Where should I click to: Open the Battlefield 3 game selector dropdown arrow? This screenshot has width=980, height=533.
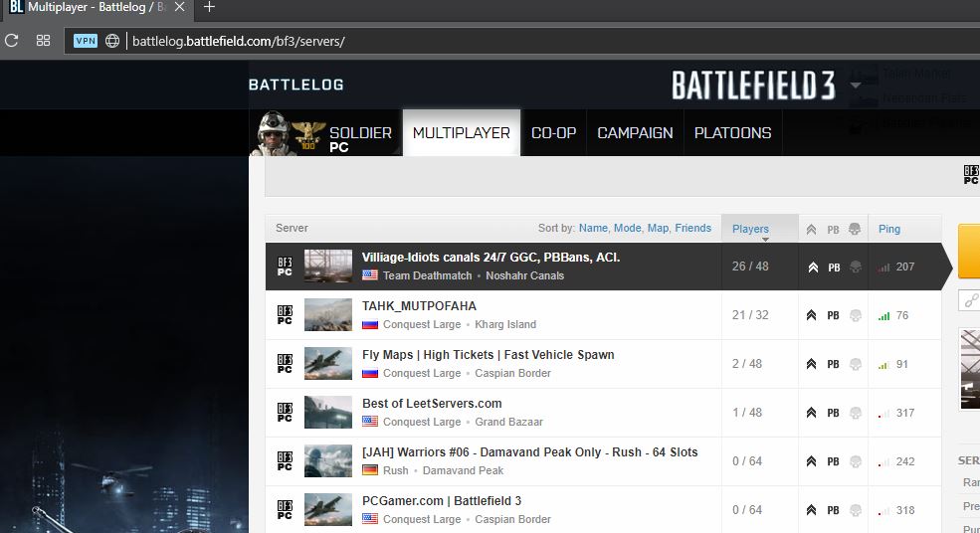coord(856,86)
